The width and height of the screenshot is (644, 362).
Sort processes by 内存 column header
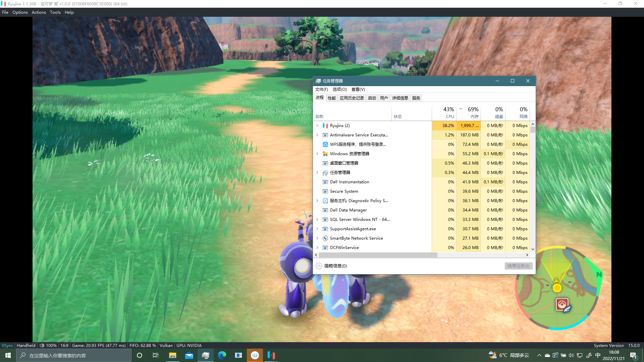click(469, 113)
